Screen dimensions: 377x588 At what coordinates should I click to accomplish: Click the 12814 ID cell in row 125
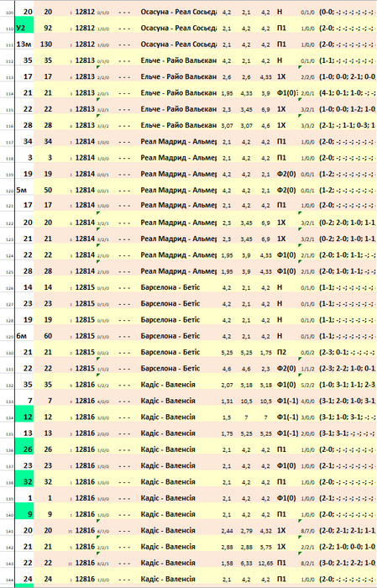pyautogui.click(x=85, y=271)
